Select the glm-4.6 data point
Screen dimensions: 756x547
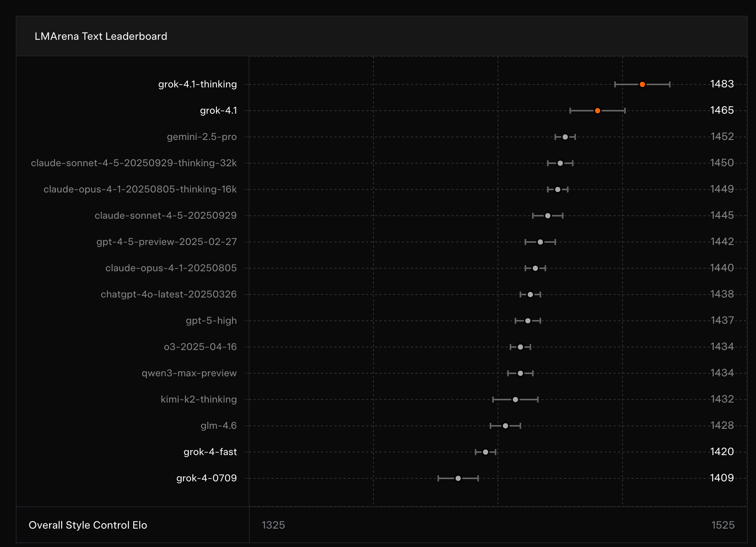click(x=505, y=426)
